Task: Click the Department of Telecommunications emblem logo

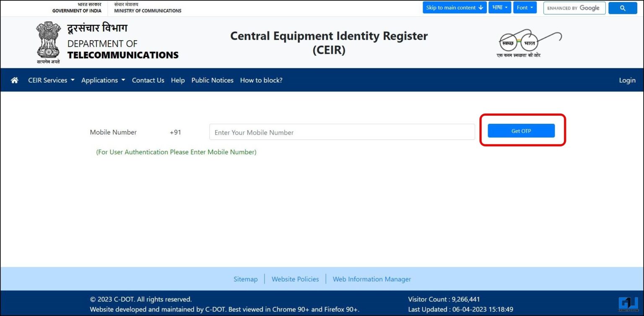Action: [48, 42]
